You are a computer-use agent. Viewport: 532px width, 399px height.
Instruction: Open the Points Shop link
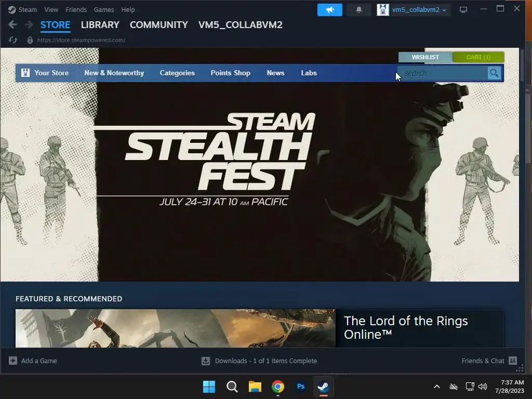pos(230,73)
